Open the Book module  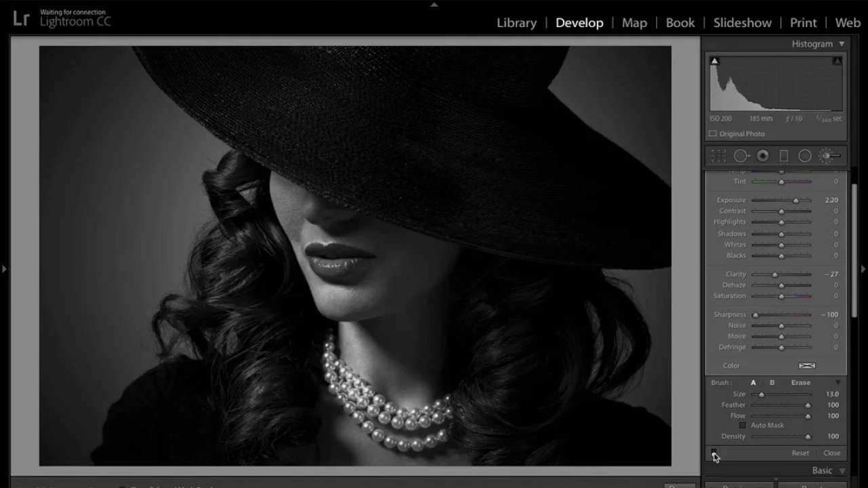680,23
